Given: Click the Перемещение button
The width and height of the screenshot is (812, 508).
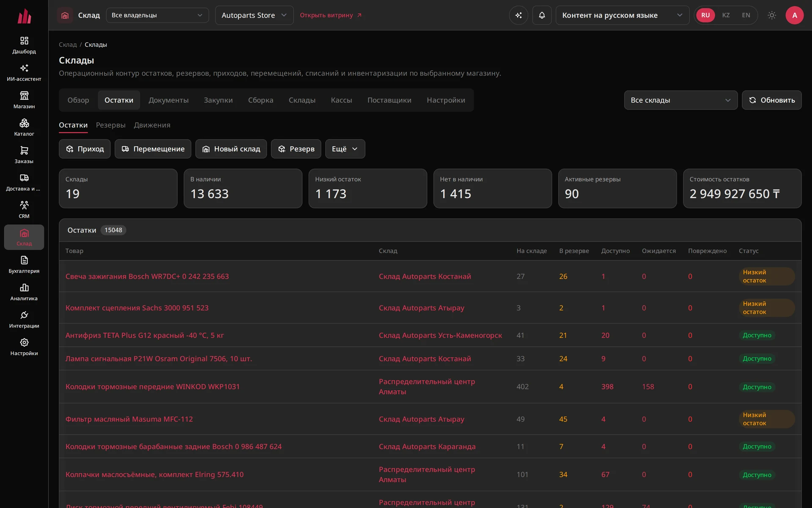Looking at the screenshot, I should coord(153,149).
